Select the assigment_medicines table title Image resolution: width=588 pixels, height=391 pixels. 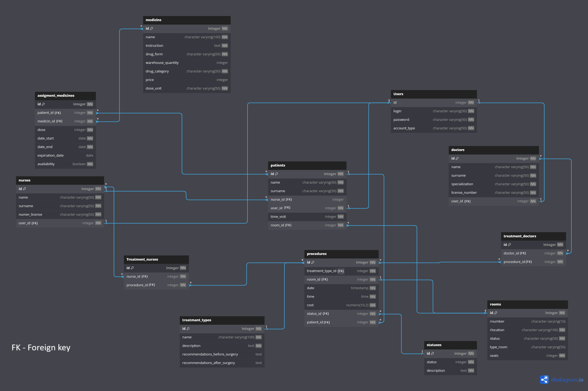[x=56, y=96]
